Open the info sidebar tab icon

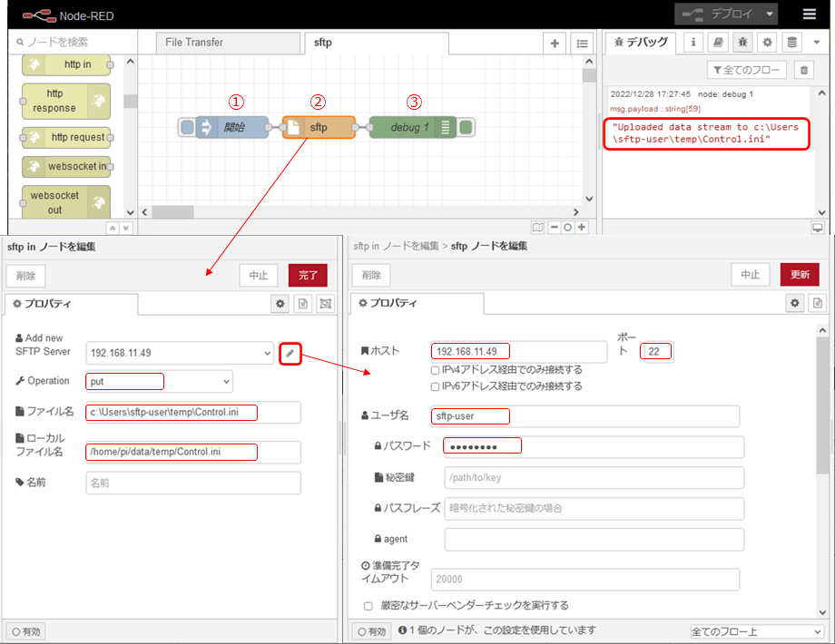tap(693, 43)
